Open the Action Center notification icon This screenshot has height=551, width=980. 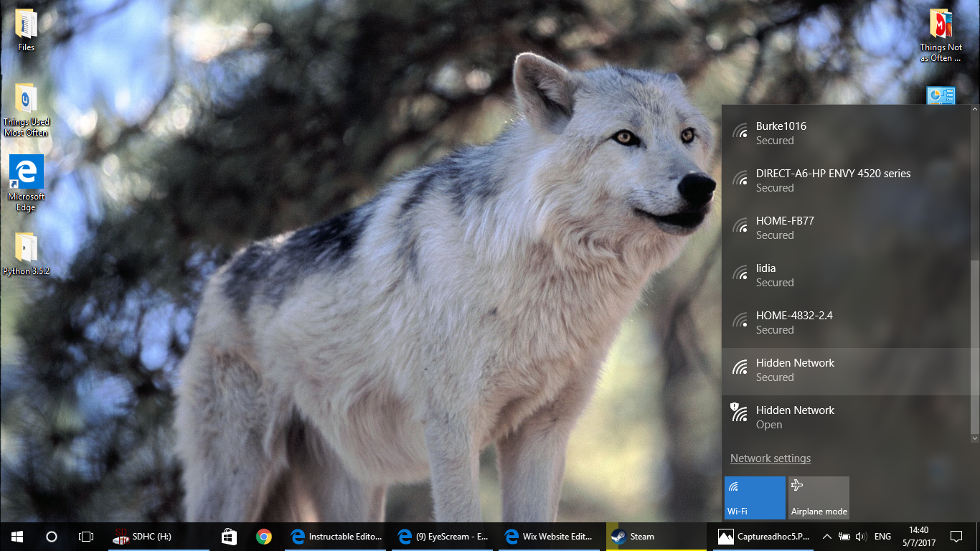coord(956,536)
